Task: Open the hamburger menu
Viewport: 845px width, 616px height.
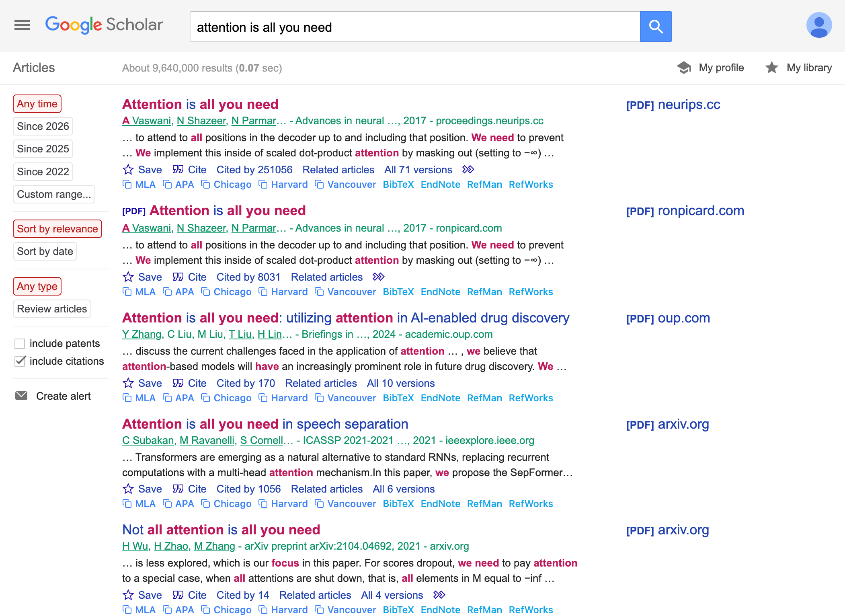Action: 22,25
